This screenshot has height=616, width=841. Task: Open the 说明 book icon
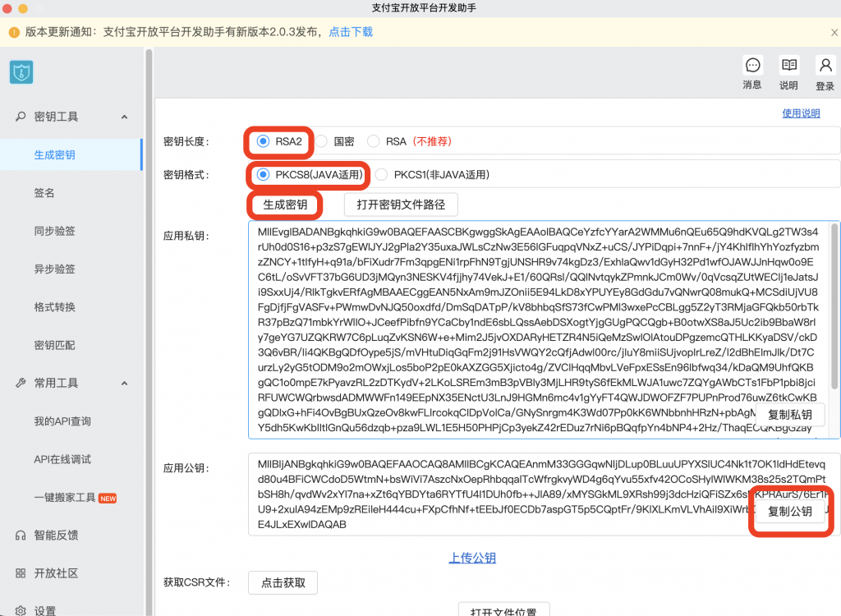pos(788,66)
